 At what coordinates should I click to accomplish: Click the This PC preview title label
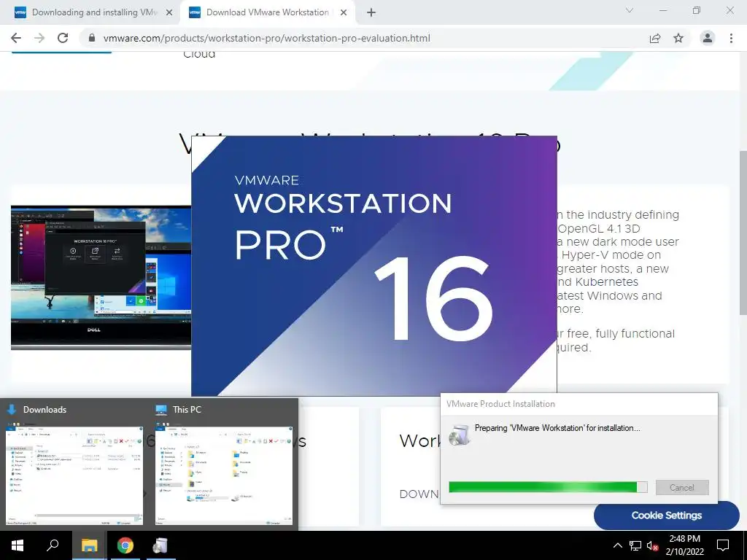pos(187,410)
